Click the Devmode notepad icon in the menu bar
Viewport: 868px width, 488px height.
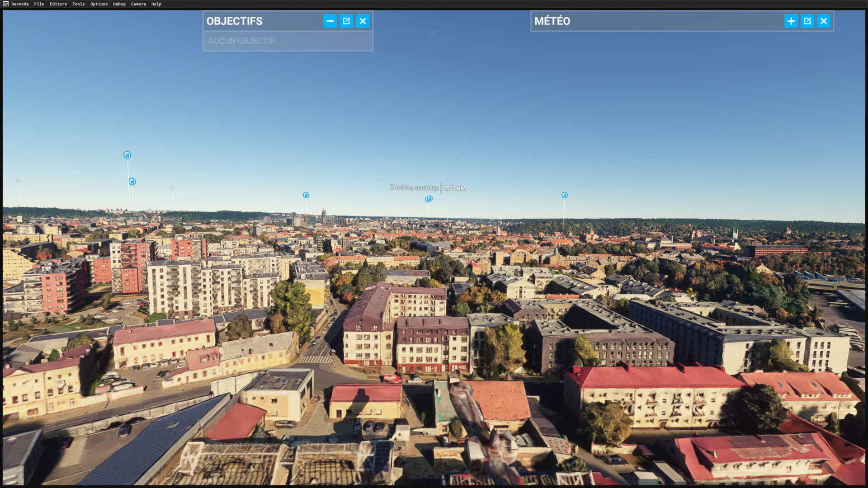(6, 4)
